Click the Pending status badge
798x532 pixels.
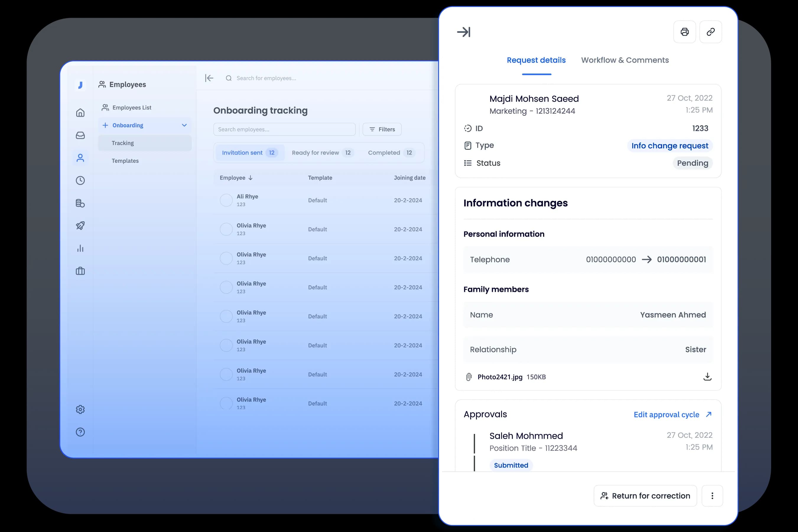pyautogui.click(x=692, y=163)
